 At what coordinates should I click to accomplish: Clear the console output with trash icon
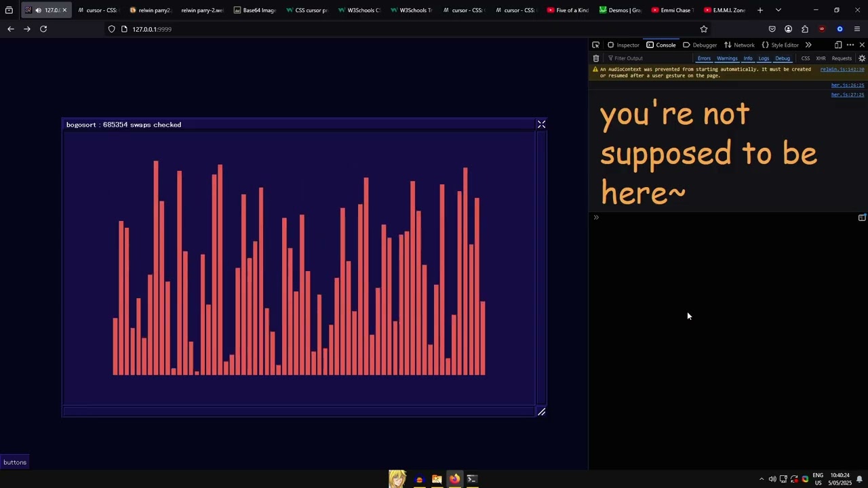(596, 58)
